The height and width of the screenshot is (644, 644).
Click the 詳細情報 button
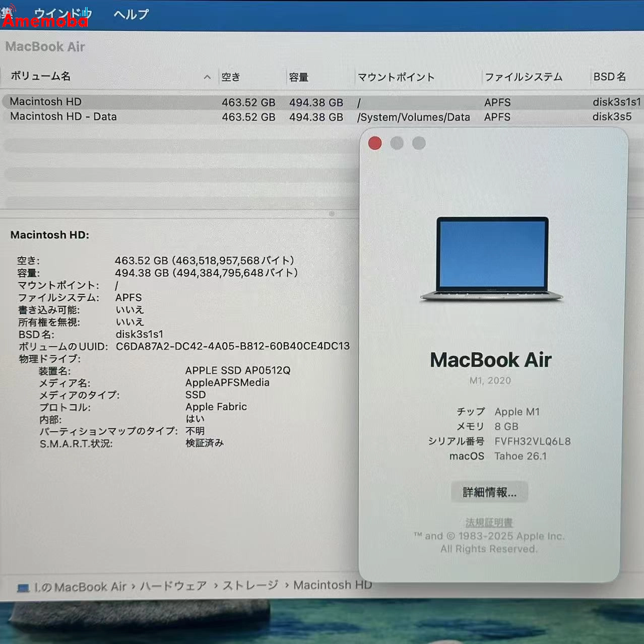click(488, 492)
